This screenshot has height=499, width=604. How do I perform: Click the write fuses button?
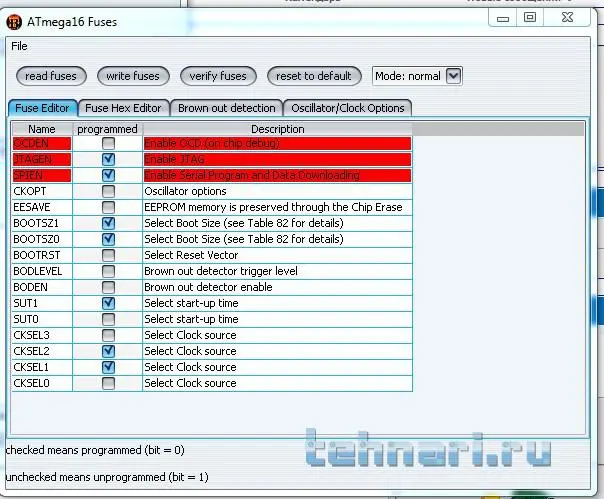coord(133,76)
